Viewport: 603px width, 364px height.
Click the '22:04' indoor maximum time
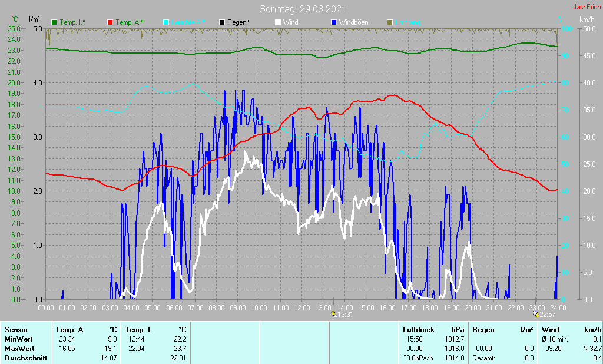click(137, 349)
